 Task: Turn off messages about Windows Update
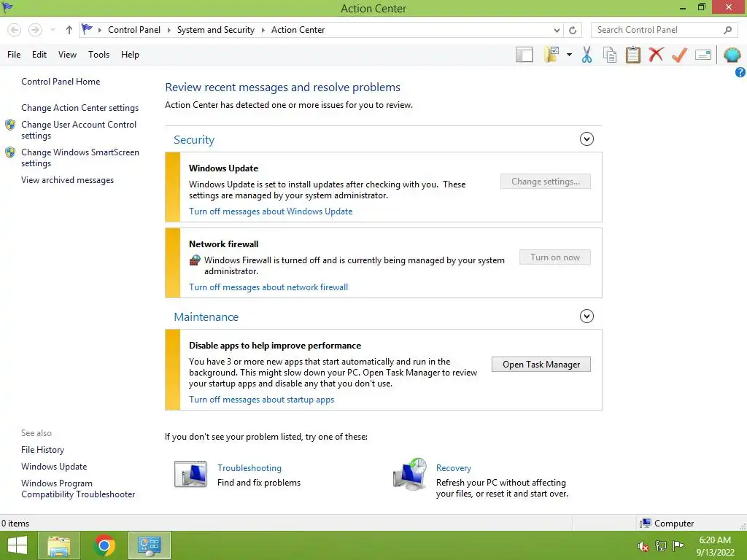pos(271,211)
